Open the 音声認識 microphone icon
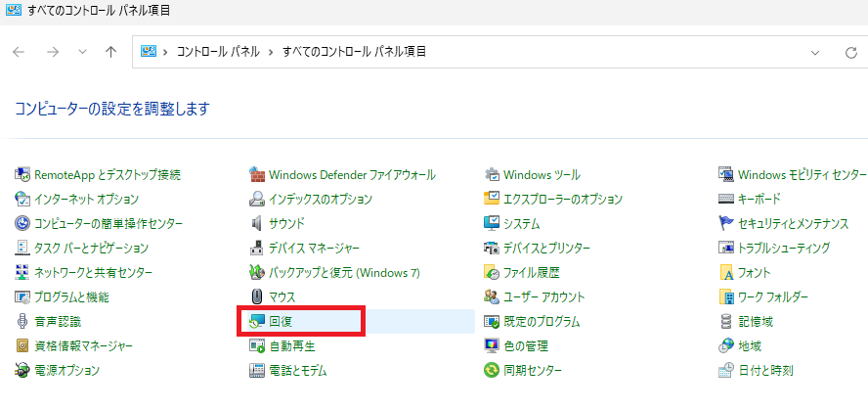The height and width of the screenshot is (410, 868). [22, 321]
